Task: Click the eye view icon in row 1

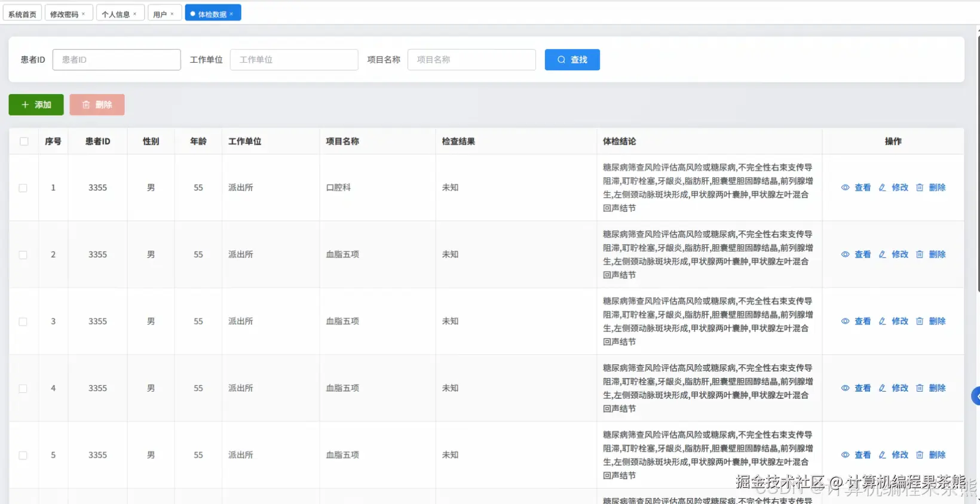Action: coord(845,188)
